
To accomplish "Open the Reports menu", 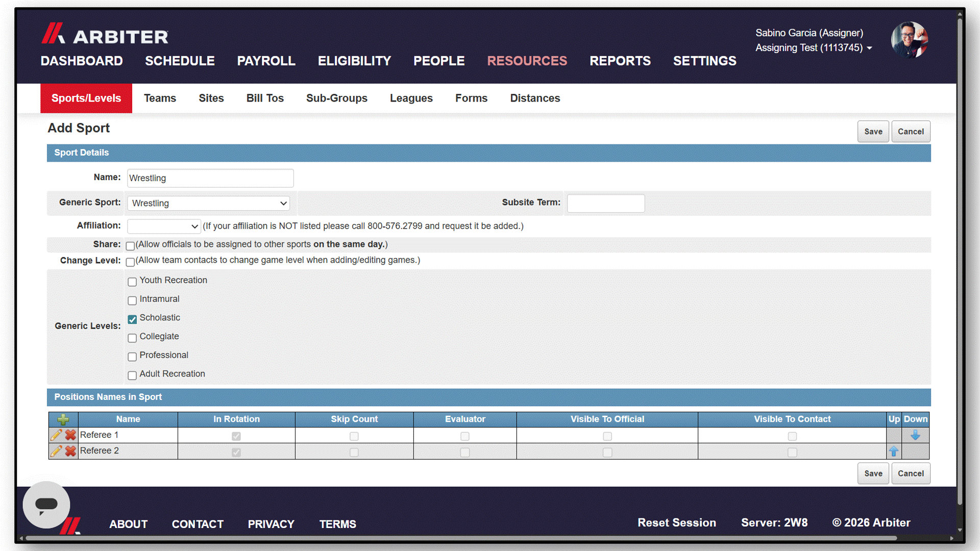I will pyautogui.click(x=620, y=61).
